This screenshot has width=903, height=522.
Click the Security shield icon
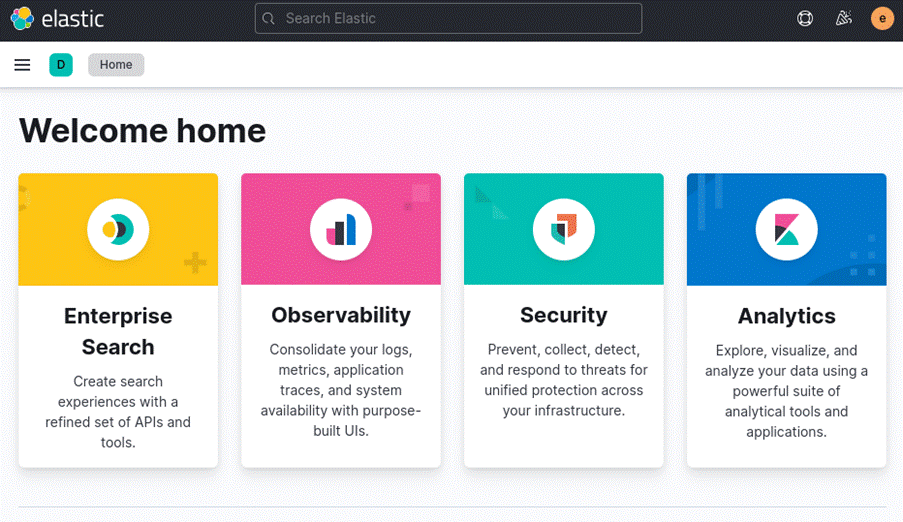point(564,229)
